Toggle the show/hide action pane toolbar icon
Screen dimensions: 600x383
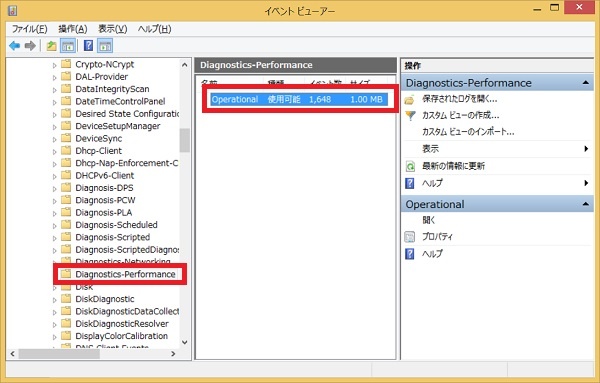click(x=105, y=46)
